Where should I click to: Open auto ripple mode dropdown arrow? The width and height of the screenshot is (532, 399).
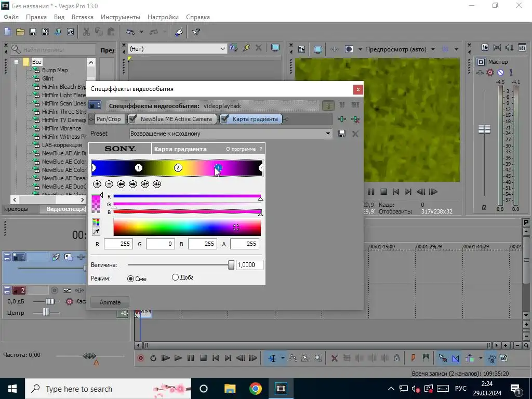pos(481,358)
